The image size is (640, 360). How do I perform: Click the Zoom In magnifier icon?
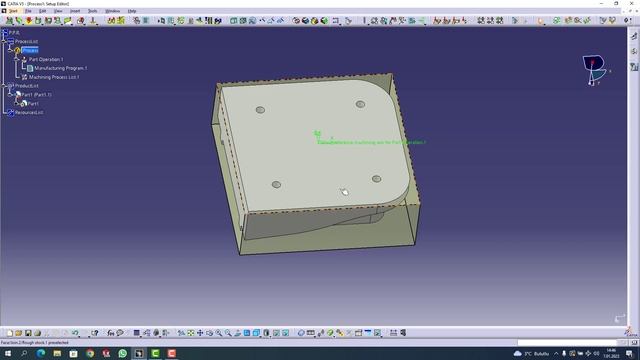tap(219, 333)
